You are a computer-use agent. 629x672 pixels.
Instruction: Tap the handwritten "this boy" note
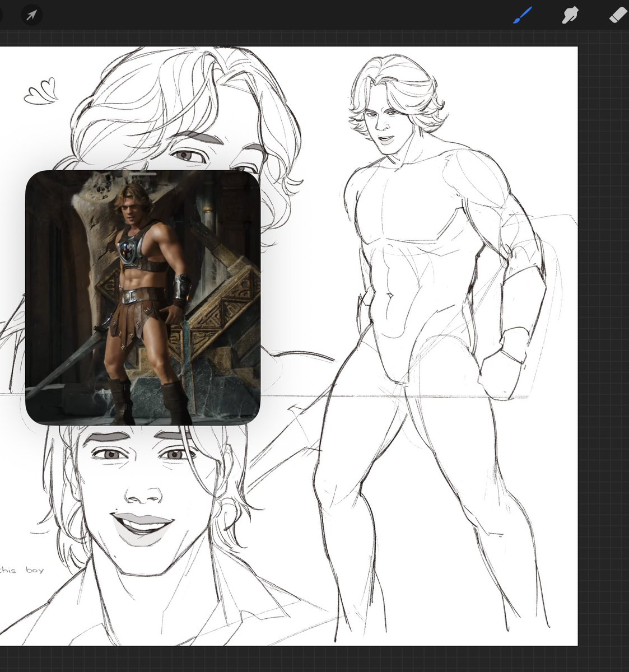click(22, 570)
